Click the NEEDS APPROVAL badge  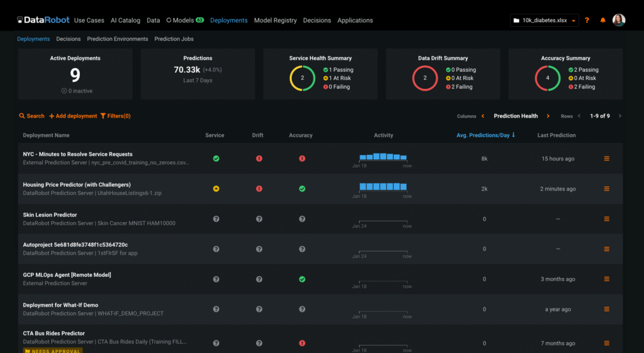(x=53, y=350)
